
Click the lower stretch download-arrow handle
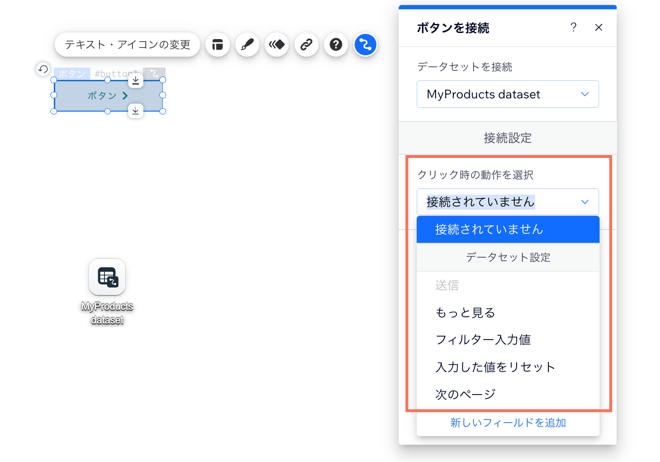(x=136, y=111)
